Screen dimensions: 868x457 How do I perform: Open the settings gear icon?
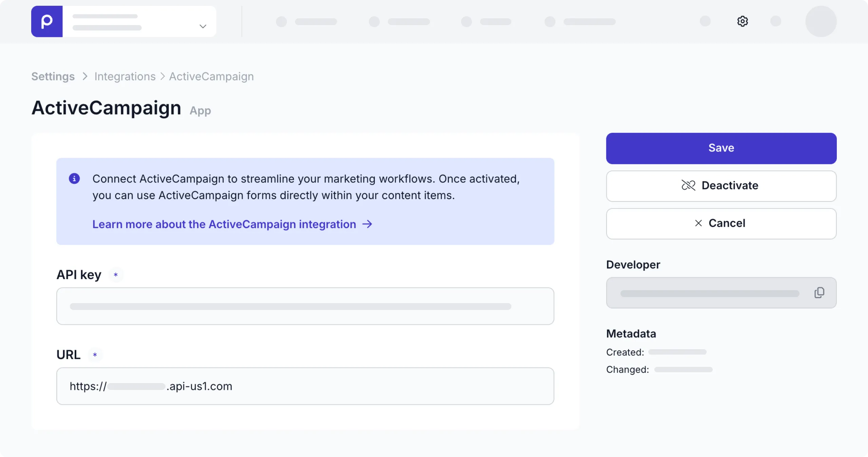tap(743, 21)
